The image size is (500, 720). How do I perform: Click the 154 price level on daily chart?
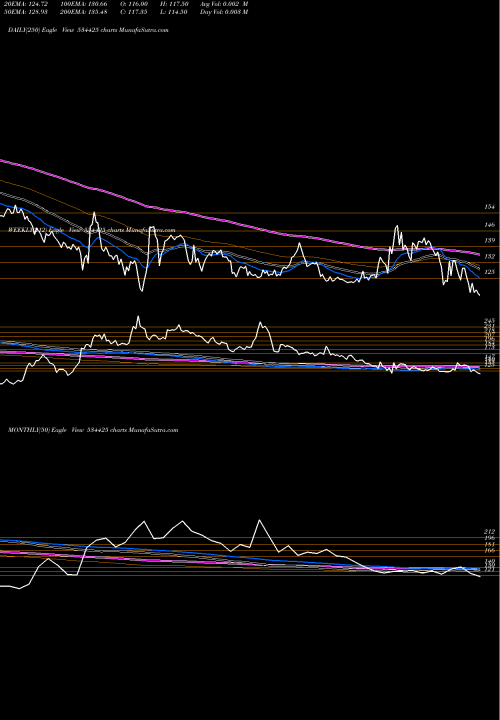pyautogui.click(x=489, y=207)
